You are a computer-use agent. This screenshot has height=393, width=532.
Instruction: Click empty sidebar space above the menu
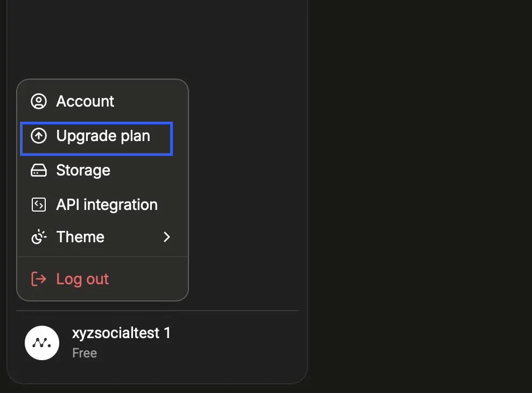(x=156, y=38)
